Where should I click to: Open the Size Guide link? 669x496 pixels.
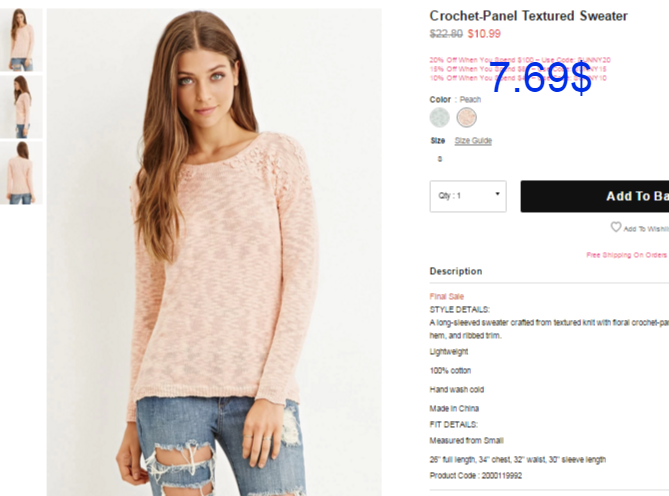(473, 141)
